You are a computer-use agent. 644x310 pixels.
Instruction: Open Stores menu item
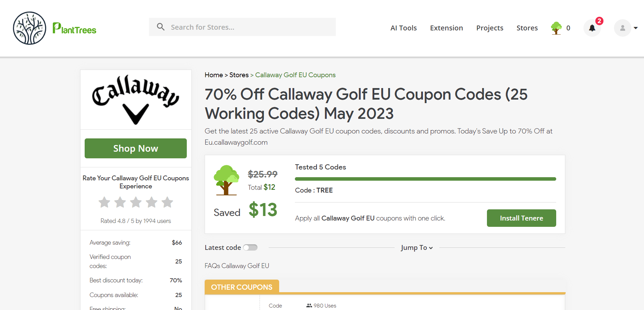pos(527,28)
